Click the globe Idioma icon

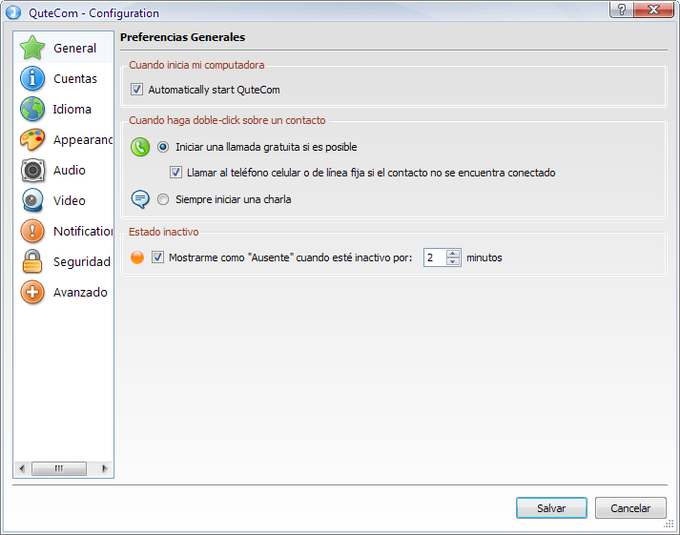coord(32,109)
